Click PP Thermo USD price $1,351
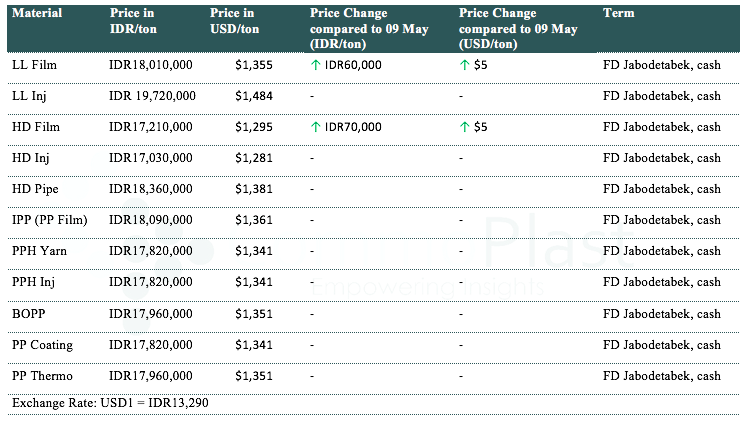 pyautogui.click(x=253, y=376)
